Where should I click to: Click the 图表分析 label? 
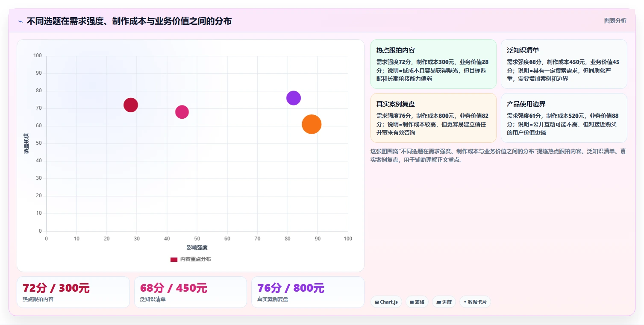tap(615, 20)
